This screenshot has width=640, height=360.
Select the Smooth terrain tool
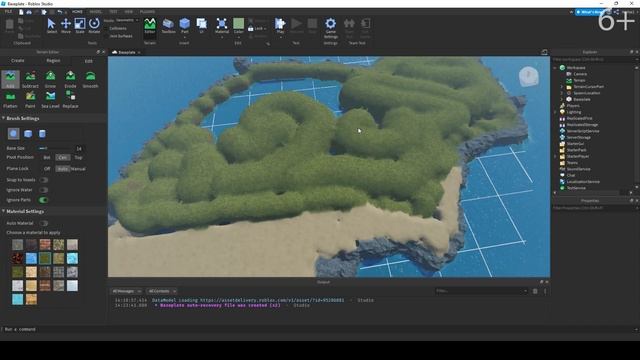click(90, 79)
